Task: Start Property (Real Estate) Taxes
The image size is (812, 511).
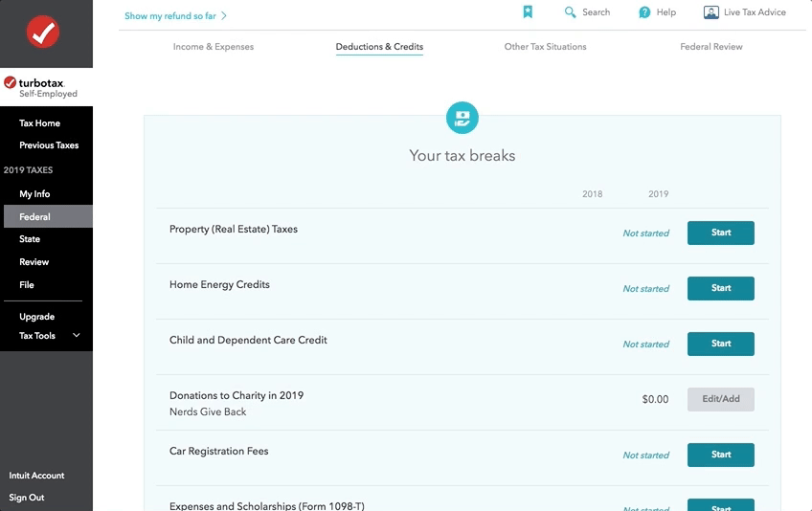Action: (720, 233)
